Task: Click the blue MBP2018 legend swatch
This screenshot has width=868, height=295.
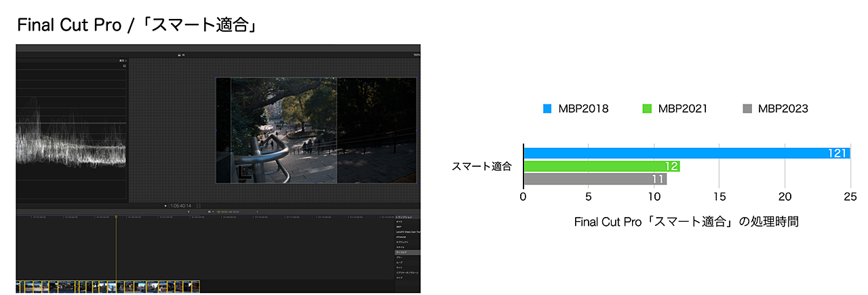Action: tap(547, 109)
